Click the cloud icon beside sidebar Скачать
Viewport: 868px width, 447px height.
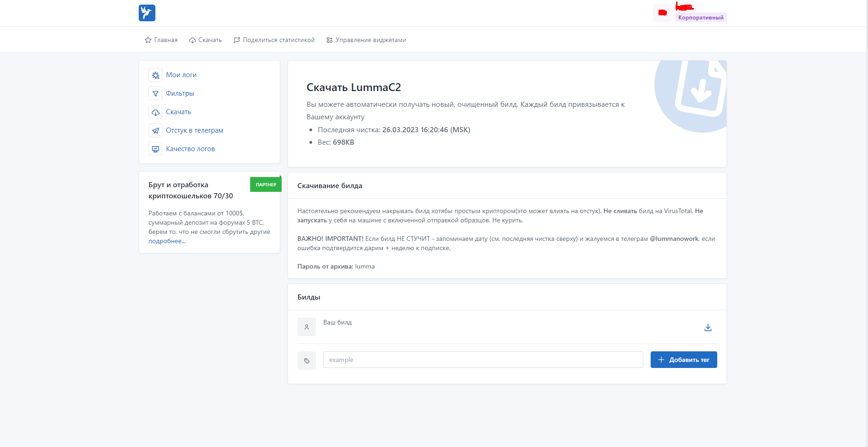click(x=155, y=112)
